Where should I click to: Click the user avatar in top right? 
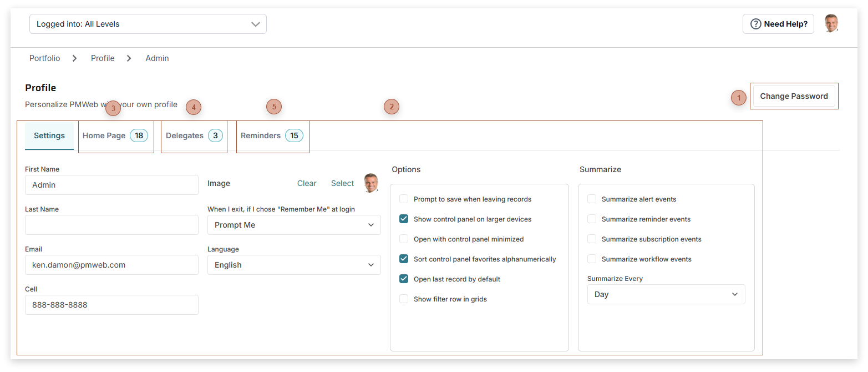pyautogui.click(x=831, y=23)
